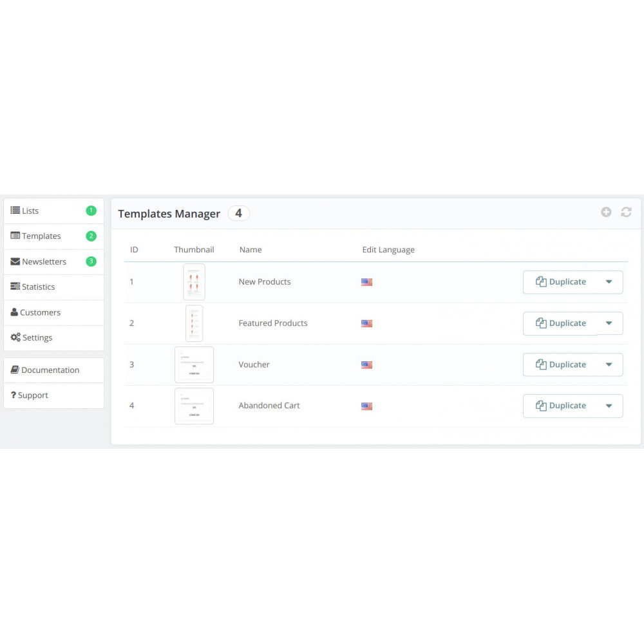The width and height of the screenshot is (644, 644).
Task: Expand dropdown arrow for Featured Products
Action: pos(609,323)
